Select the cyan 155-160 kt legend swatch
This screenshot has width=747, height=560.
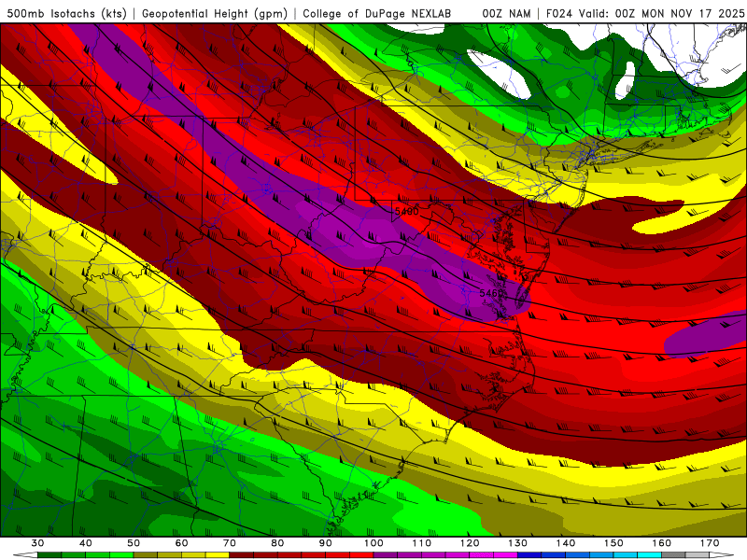tap(650, 555)
